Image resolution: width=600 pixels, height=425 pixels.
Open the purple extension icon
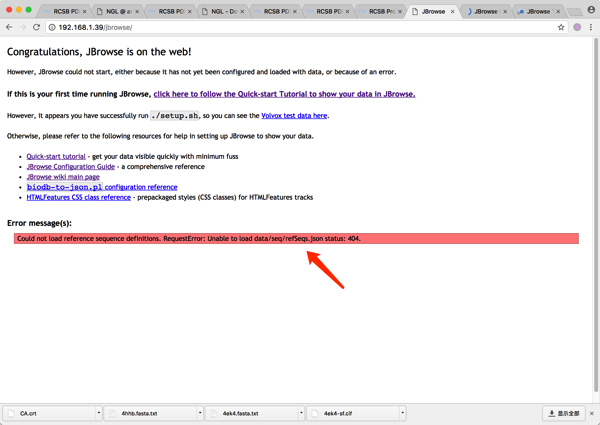coord(577,27)
